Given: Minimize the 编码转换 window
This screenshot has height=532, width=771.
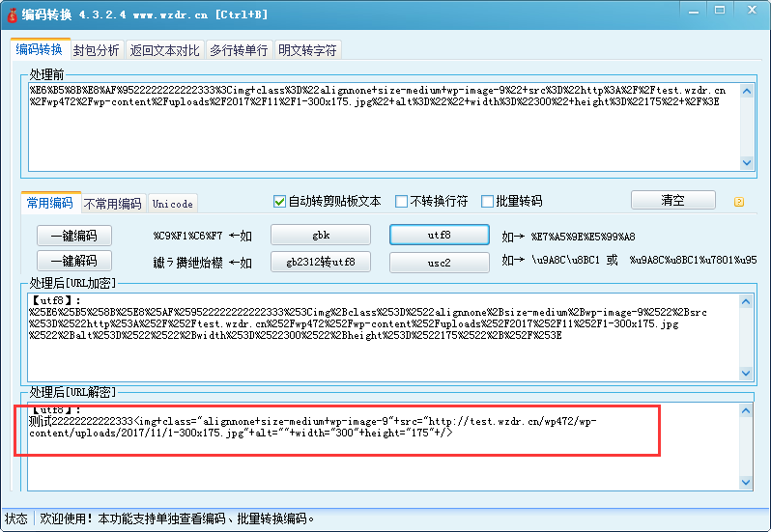Looking at the screenshot, I should point(694,11).
